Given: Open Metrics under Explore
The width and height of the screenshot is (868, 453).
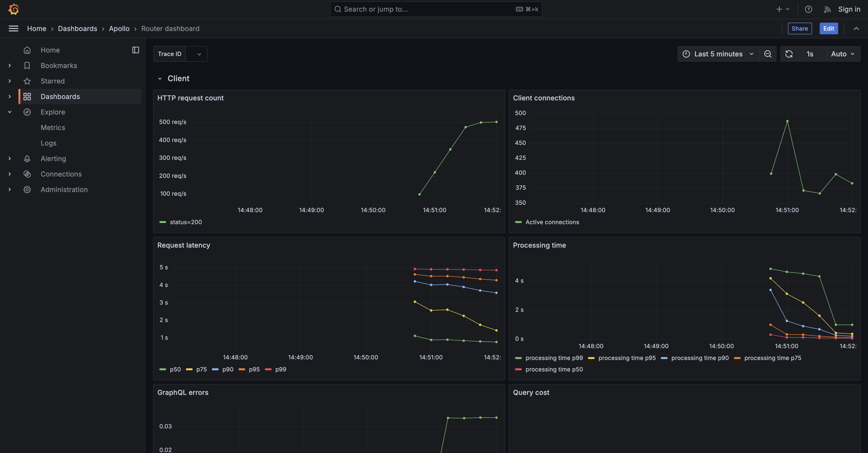Looking at the screenshot, I should coord(53,128).
